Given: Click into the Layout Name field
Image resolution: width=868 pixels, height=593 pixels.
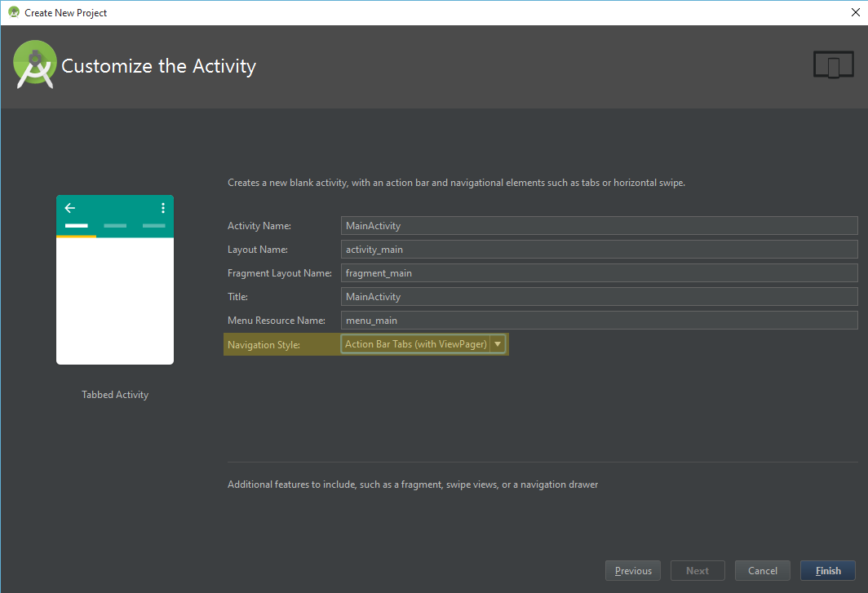Looking at the screenshot, I should click(x=599, y=250).
